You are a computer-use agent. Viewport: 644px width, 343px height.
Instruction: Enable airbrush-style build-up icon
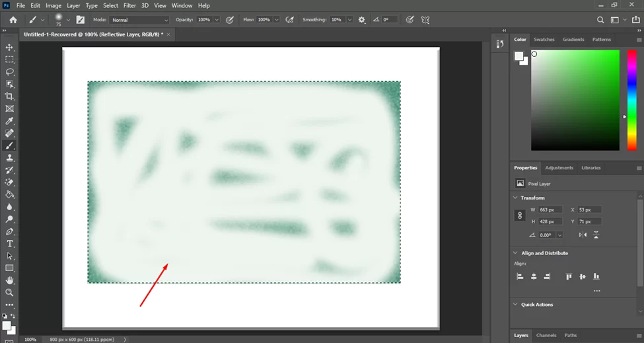[289, 20]
